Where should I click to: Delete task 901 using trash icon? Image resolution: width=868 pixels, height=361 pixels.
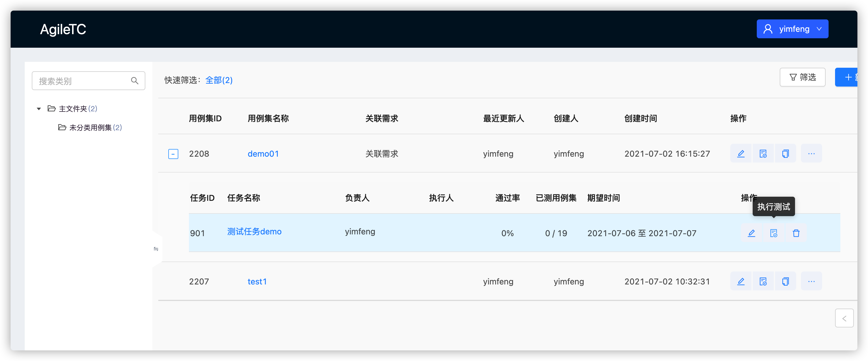click(x=796, y=233)
